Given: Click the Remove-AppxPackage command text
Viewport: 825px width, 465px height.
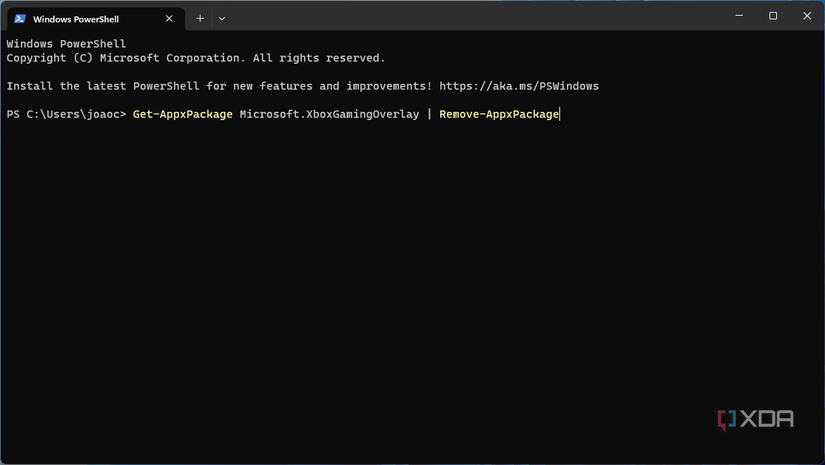Looking at the screenshot, I should (x=498, y=114).
